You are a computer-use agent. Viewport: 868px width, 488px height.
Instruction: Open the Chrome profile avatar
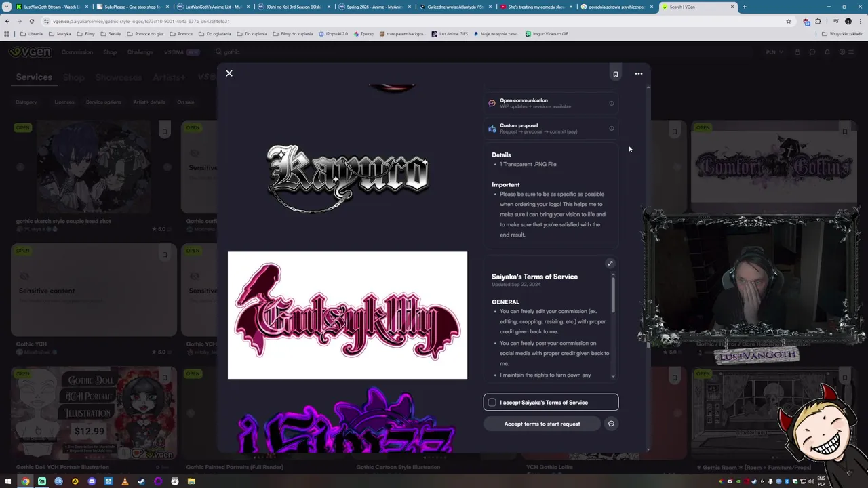[848, 21]
